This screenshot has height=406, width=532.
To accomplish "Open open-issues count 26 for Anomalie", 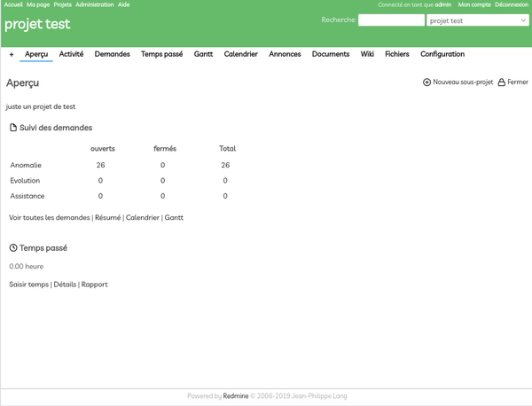I will 100,165.
